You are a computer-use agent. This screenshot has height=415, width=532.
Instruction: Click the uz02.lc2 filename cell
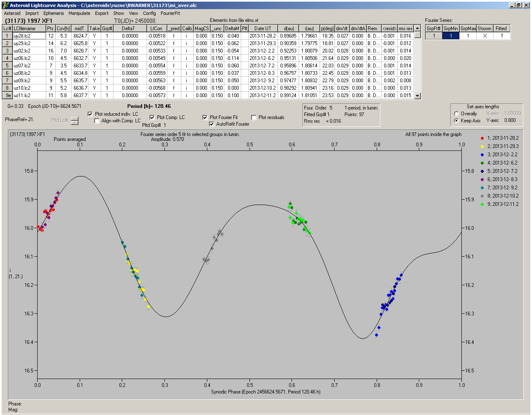tap(29, 51)
